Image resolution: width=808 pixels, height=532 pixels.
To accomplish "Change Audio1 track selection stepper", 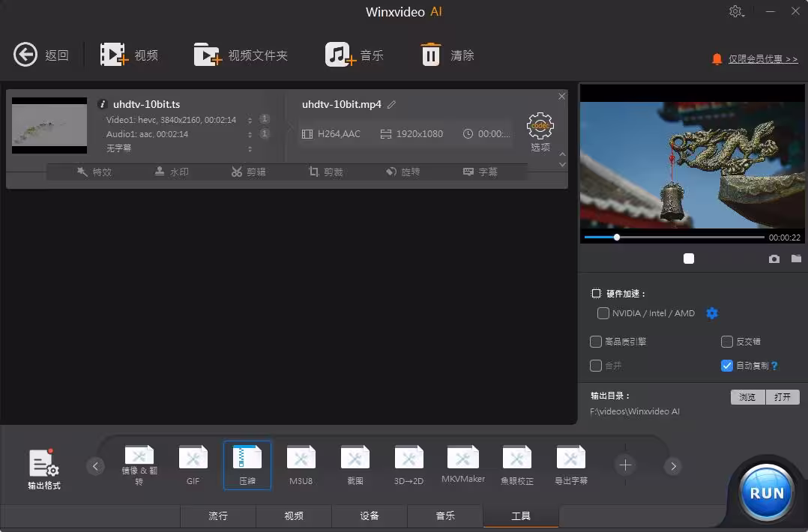I will pyautogui.click(x=250, y=134).
